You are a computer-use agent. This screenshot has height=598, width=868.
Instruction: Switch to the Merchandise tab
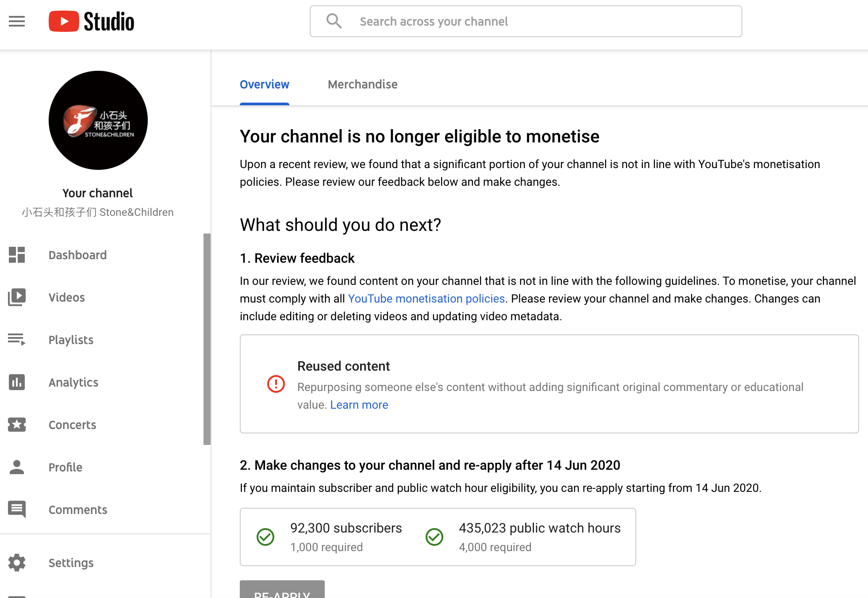[x=362, y=84]
